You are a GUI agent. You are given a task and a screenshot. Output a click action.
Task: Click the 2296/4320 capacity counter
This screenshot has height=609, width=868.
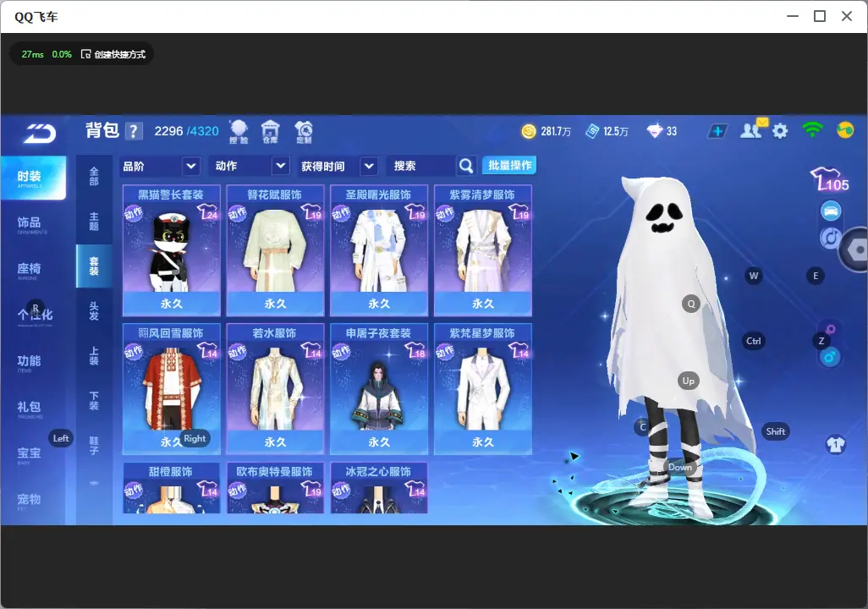[x=187, y=131]
